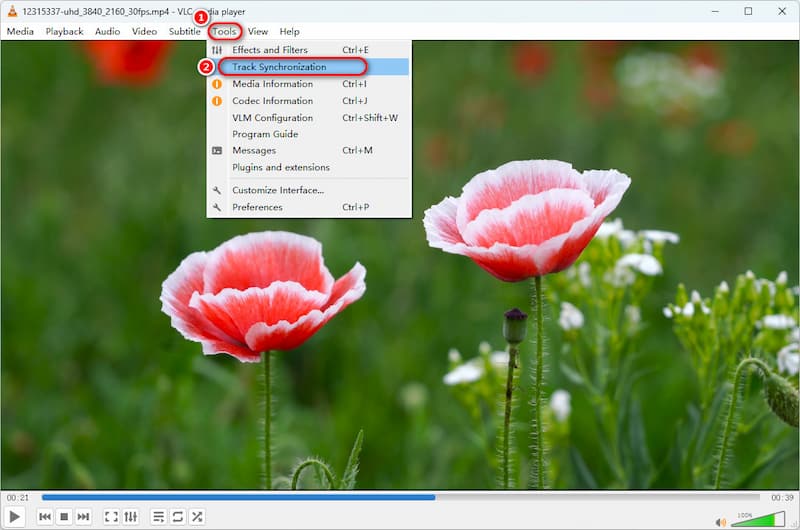Open Media Information from Tools menu
This screenshot has height=530, width=800.
pos(309,84)
